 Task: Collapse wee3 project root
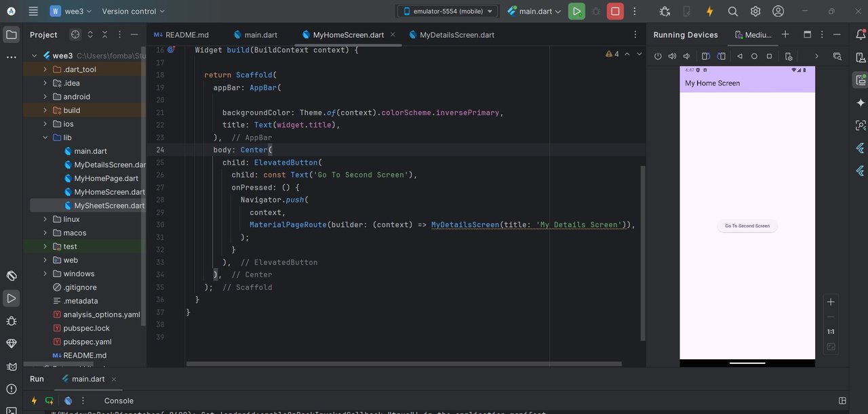click(35, 56)
